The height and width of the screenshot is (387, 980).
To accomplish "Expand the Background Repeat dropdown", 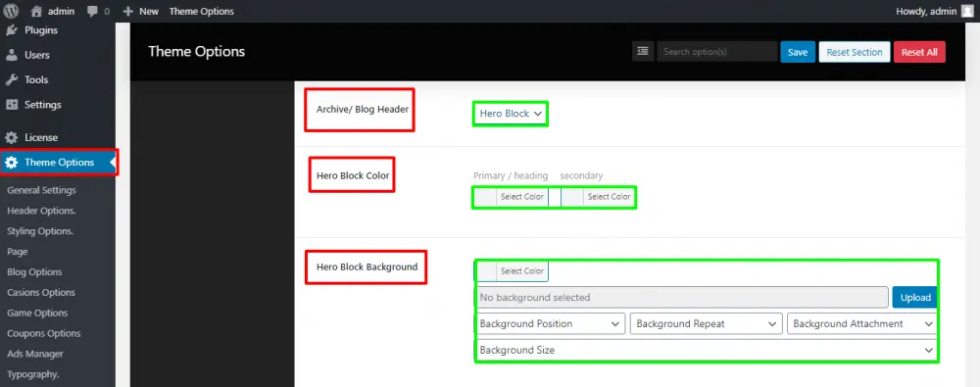I will point(707,324).
